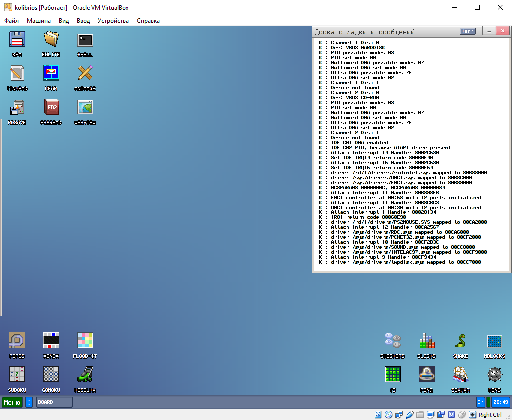Click the Kern button in debug board
This screenshot has height=420, width=512.
(467, 31)
